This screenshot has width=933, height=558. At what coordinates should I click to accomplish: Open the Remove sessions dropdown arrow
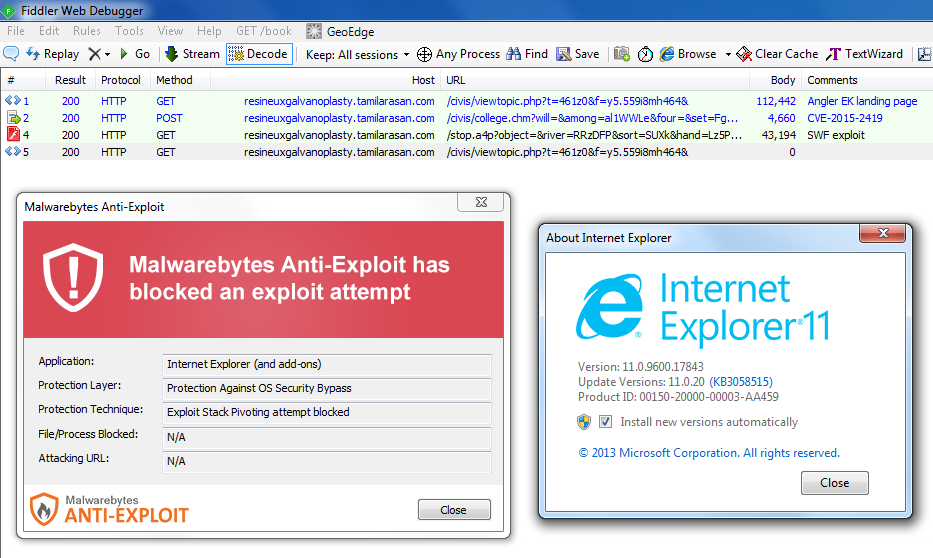click(108, 55)
